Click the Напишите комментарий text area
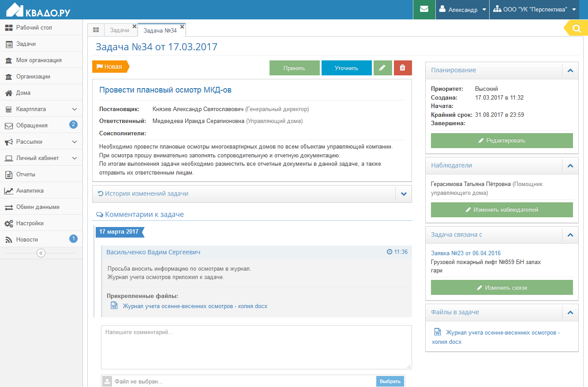Viewport: 588px width, 387px height. click(256, 347)
